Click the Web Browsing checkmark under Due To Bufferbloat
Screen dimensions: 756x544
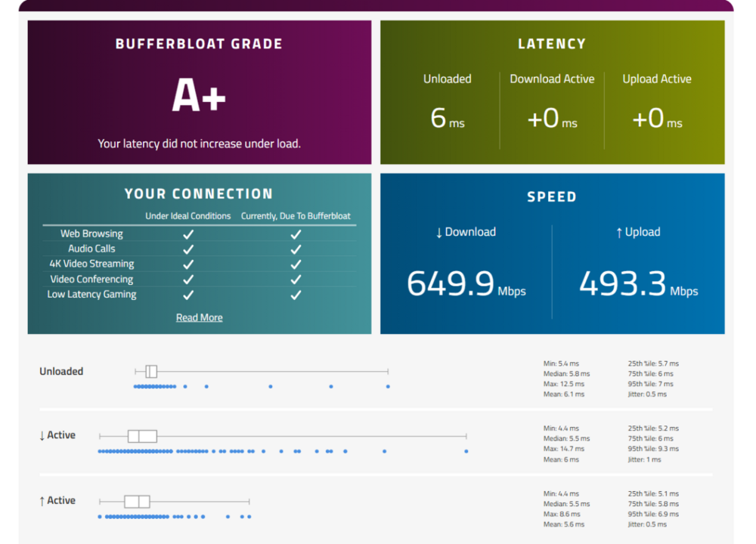296,234
